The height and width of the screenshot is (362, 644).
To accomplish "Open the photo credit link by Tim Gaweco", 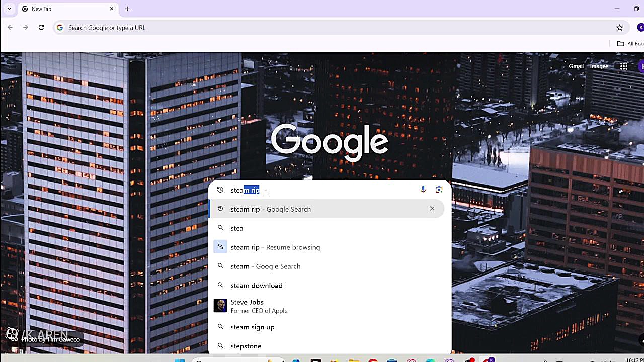I will pos(50,339).
